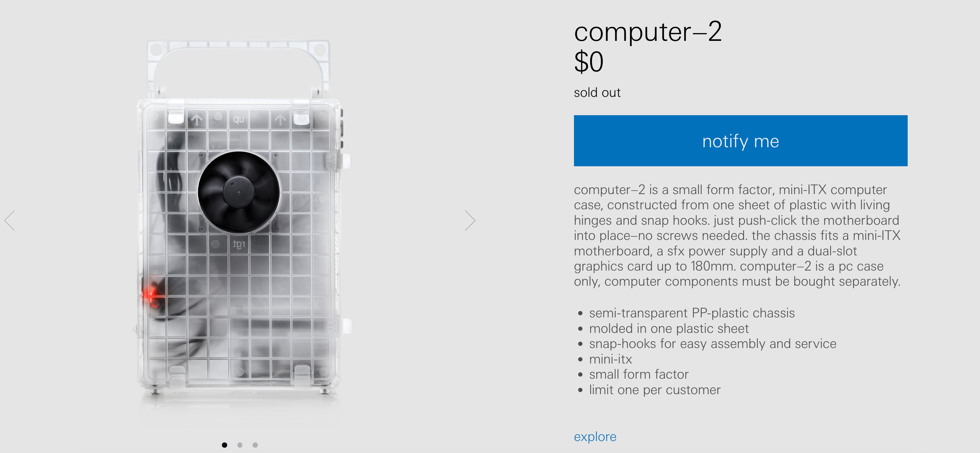This screenshot has height=453, width=980.
Task: Click the $0 price text
Action: coord(588,62)
